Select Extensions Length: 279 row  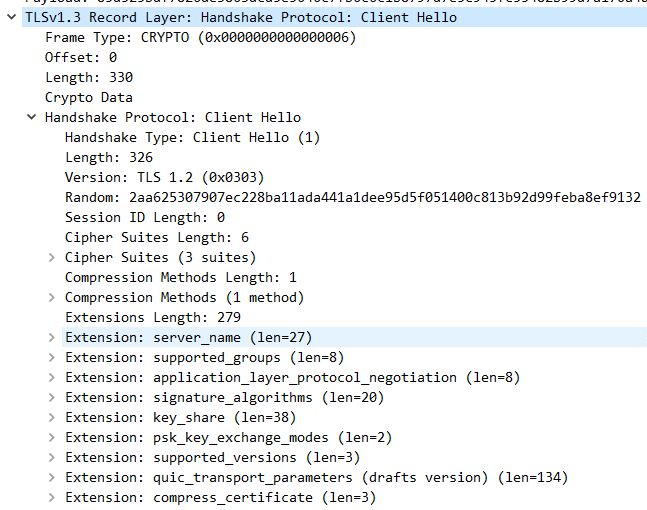click(x=153, y=317)
